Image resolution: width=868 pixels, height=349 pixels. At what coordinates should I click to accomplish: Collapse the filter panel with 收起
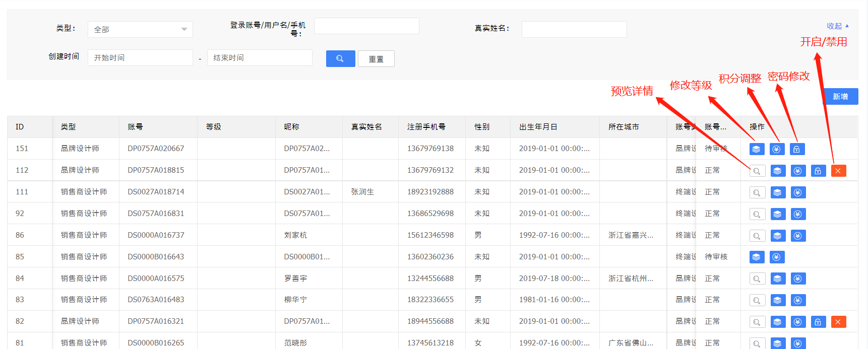837,26
